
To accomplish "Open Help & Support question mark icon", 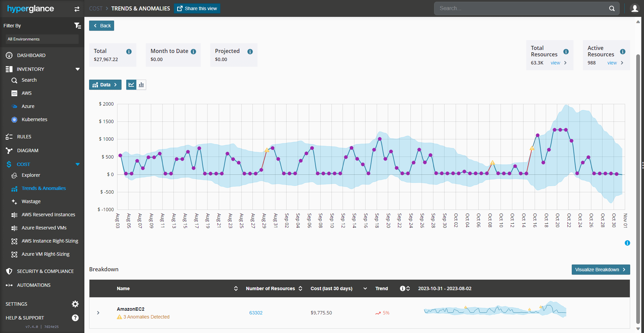I will (x=75, y=318).
